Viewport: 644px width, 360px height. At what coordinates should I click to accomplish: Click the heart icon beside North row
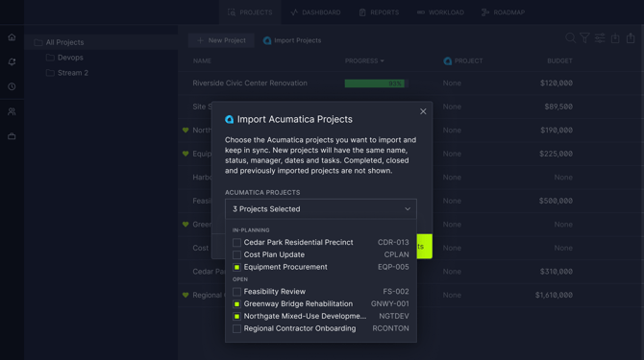186,130
